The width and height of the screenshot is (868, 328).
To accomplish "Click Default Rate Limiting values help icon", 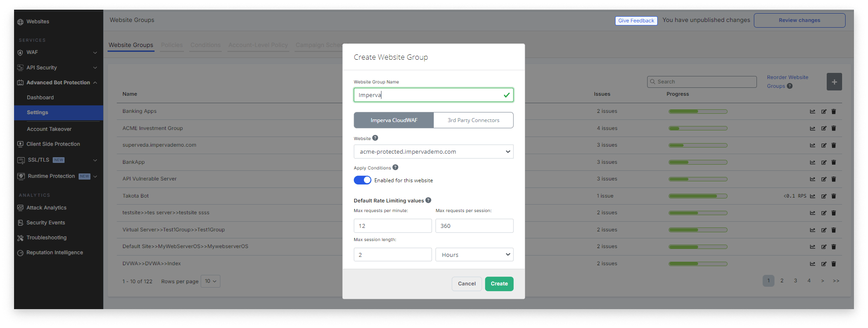I will coord(428,200).
